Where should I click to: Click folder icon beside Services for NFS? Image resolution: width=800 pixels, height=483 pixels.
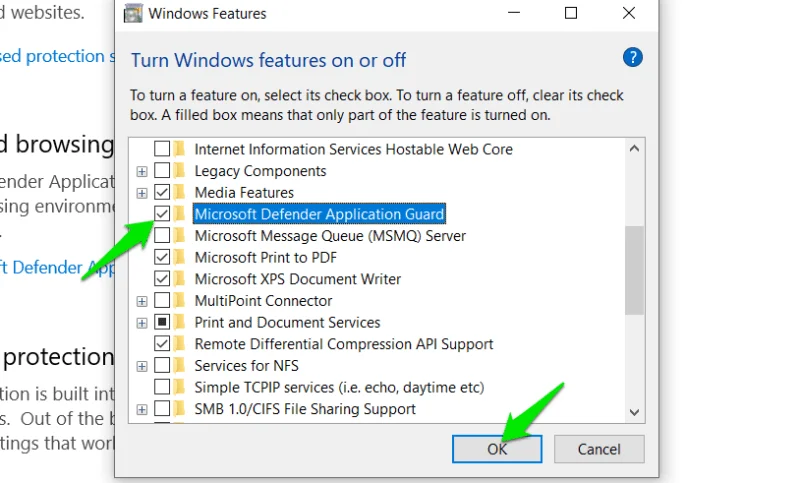click(179, 365)
